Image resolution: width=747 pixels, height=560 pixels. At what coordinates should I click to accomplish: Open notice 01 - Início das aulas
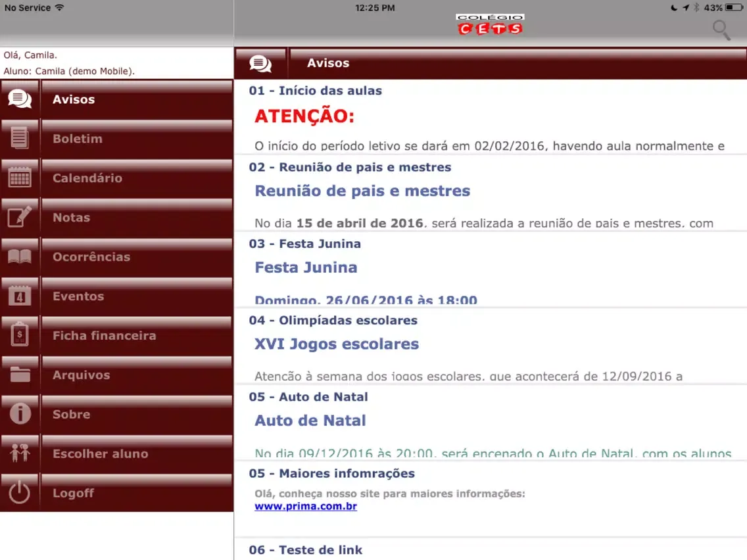(x=491, y=117)
